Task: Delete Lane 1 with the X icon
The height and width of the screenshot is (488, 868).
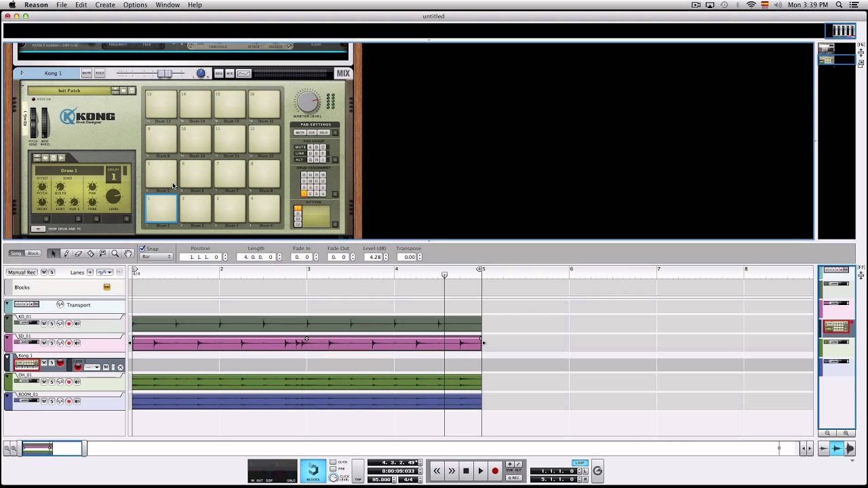Action: point(120,367)
